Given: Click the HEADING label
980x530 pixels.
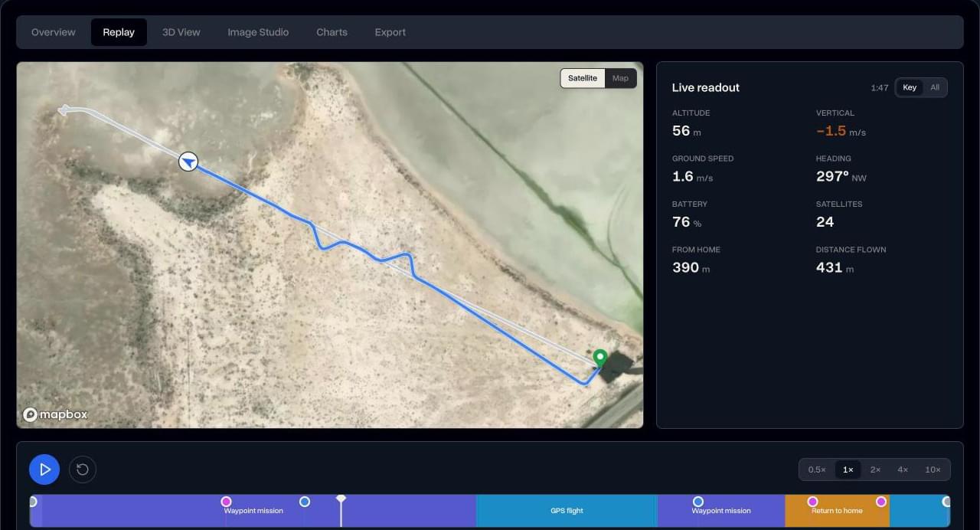Looking at the screenshot, I should pyautogui.click(x=834, y=159).
